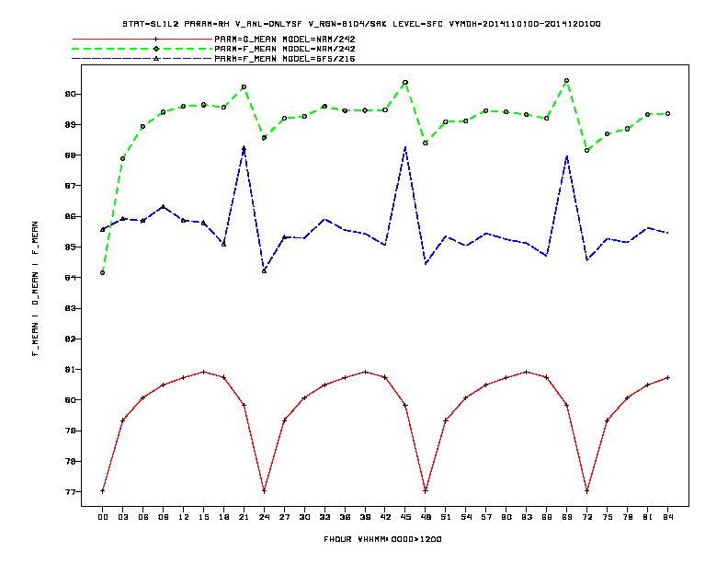
Task: Click x-axis tick label 84
Action: (x=667, y=517)
